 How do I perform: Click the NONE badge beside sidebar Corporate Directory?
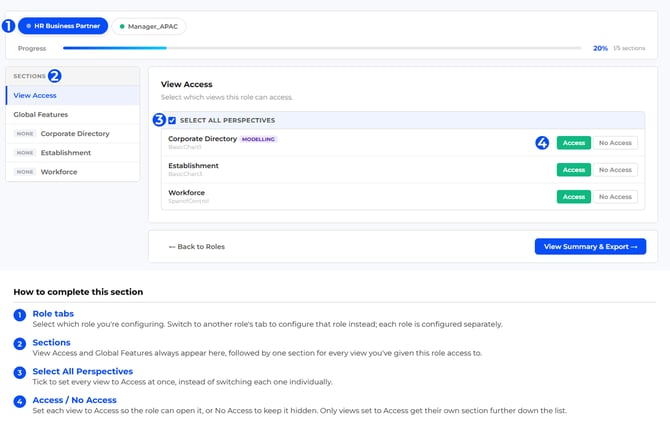25,134
